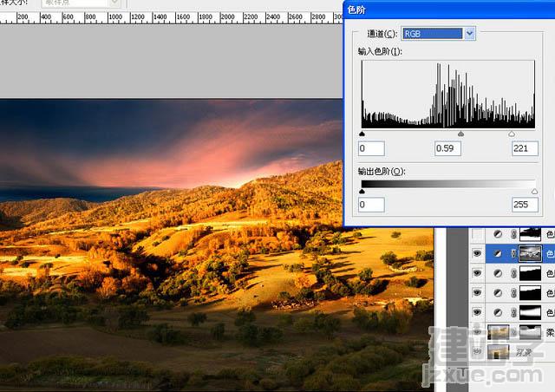Screen dimensions: 555x392
Task: Select the white-band mask thumbnail above 柔 layer
Action: [530, 312]
